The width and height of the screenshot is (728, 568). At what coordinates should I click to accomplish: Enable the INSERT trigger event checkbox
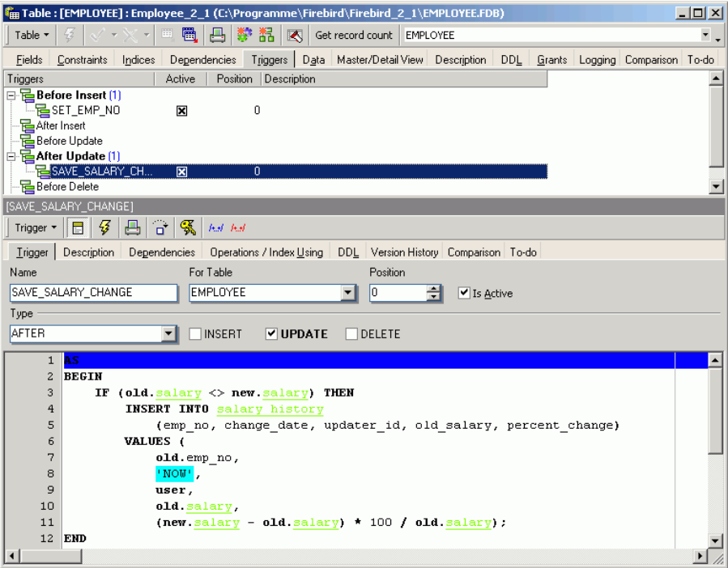coord(194,333)
